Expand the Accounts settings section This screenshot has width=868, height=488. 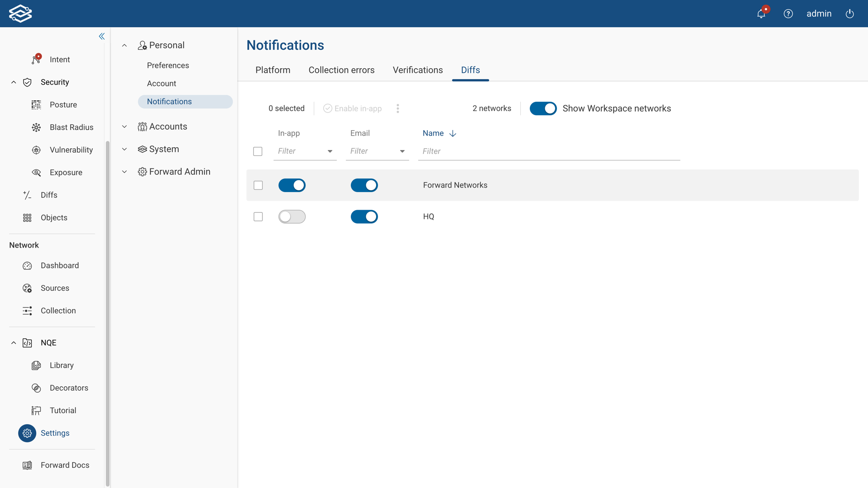coord(168,127)
